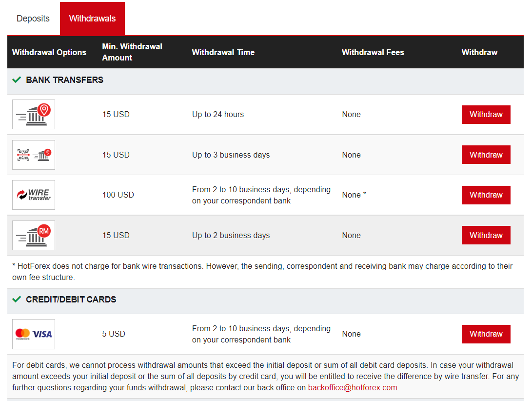Click the QR code bank transfer icon

[x=34, y=155]
